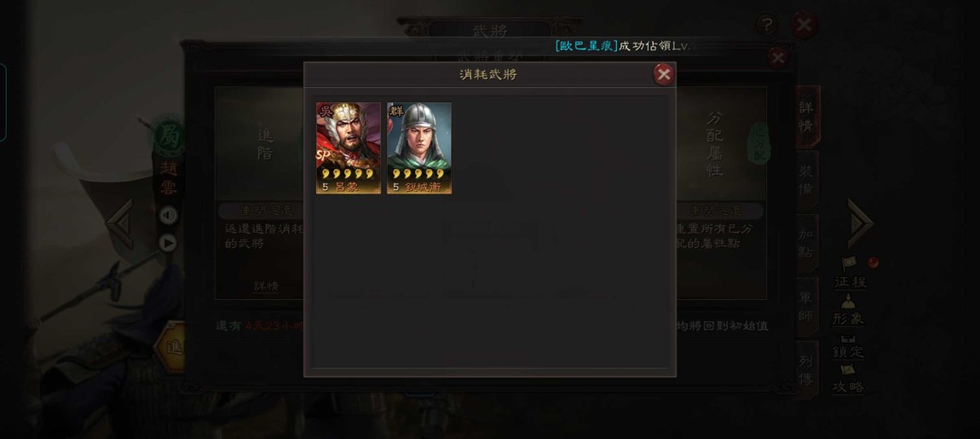Open 征程 flag icon
Screen dimensions: 980x439
tap(850, 273)
